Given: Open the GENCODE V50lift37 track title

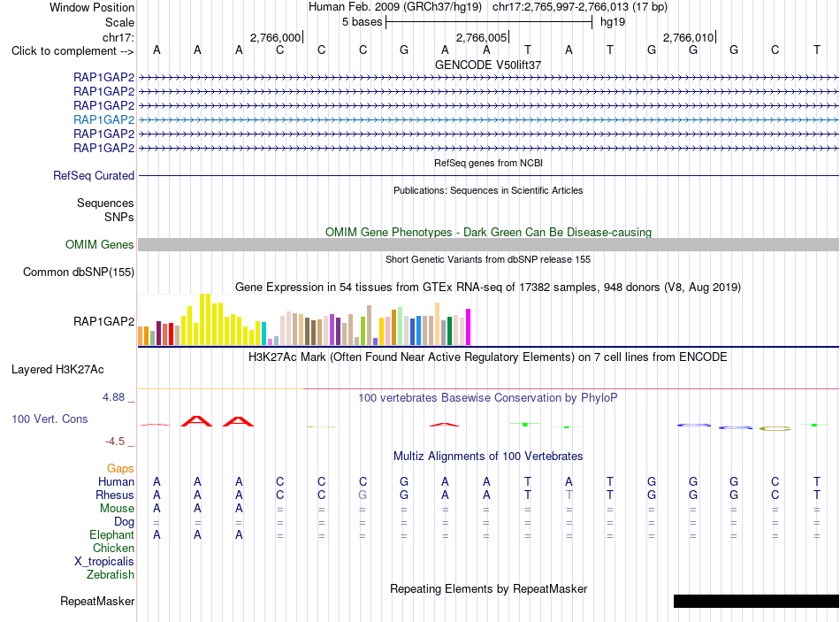Looking at the screenshot, I should click(x=488, y=65).
